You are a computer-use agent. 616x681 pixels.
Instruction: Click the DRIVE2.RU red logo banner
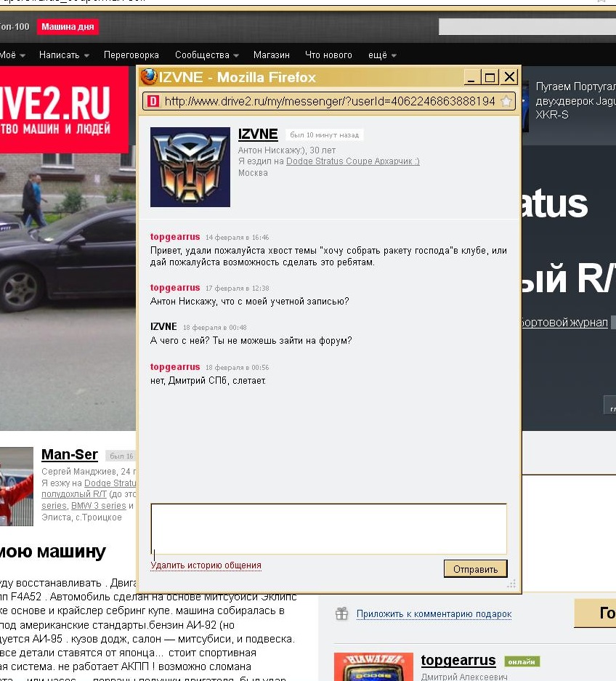[64, 110]
